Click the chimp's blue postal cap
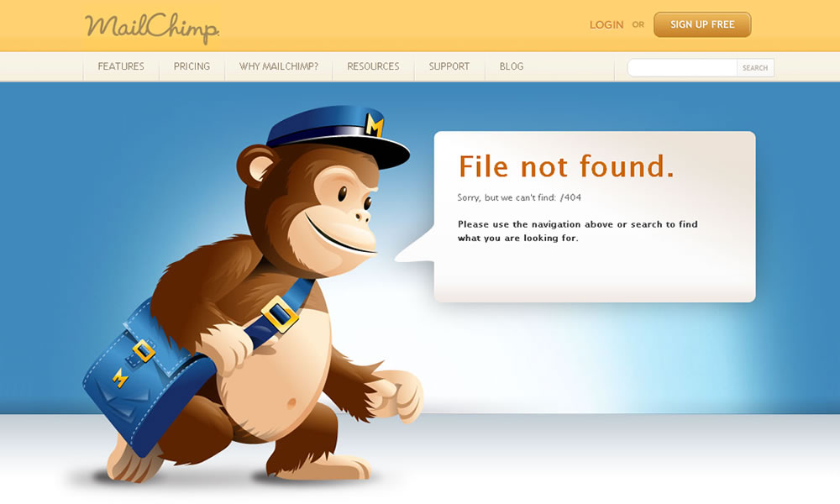The height and width of the screenshot is (504, 840). coord(338,134)
